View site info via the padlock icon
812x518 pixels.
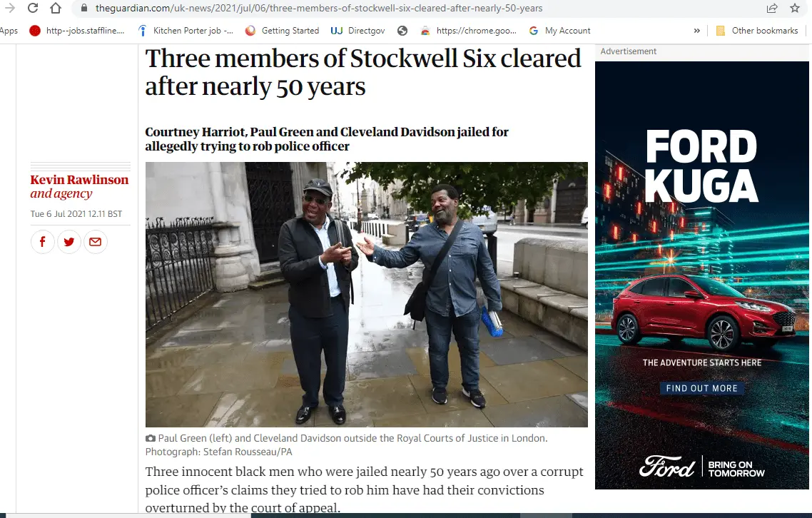(x=84, y=8)
